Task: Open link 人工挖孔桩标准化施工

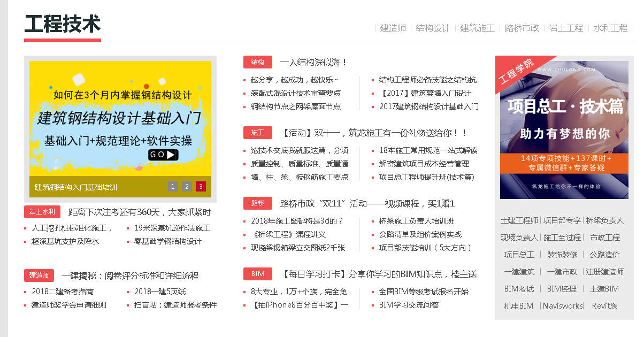Action: (x=72, y=228)
